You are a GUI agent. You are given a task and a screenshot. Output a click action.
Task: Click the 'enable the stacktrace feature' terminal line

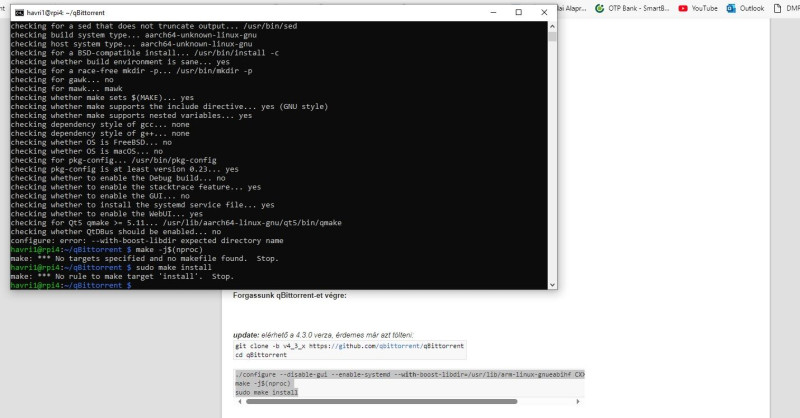tap(136, 187)
